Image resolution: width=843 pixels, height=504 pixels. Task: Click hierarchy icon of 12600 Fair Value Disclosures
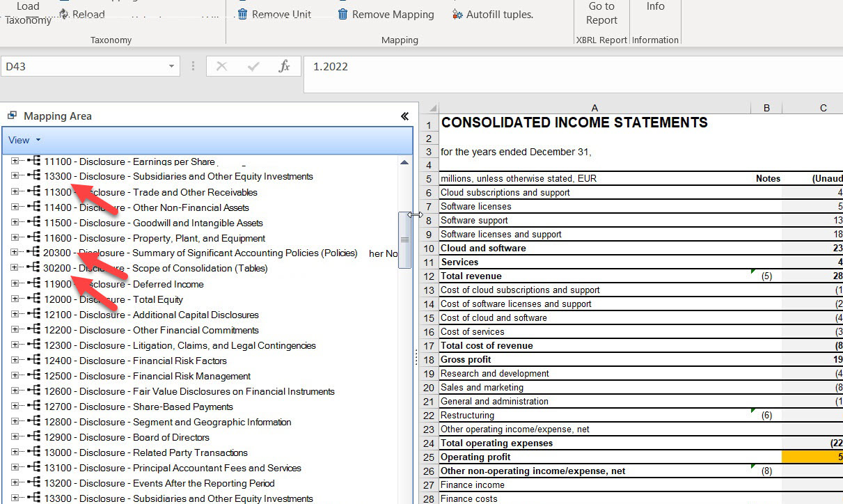point(33,391)
